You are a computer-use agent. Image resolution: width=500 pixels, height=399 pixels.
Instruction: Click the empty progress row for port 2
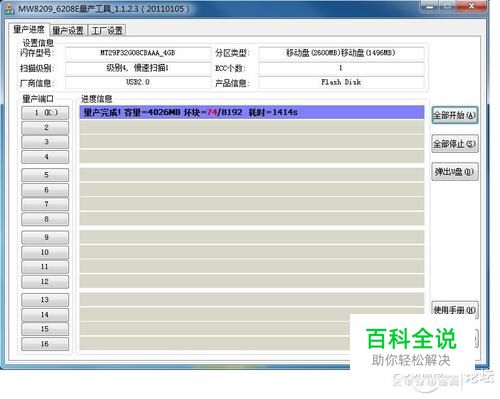(x=252, y=127)
